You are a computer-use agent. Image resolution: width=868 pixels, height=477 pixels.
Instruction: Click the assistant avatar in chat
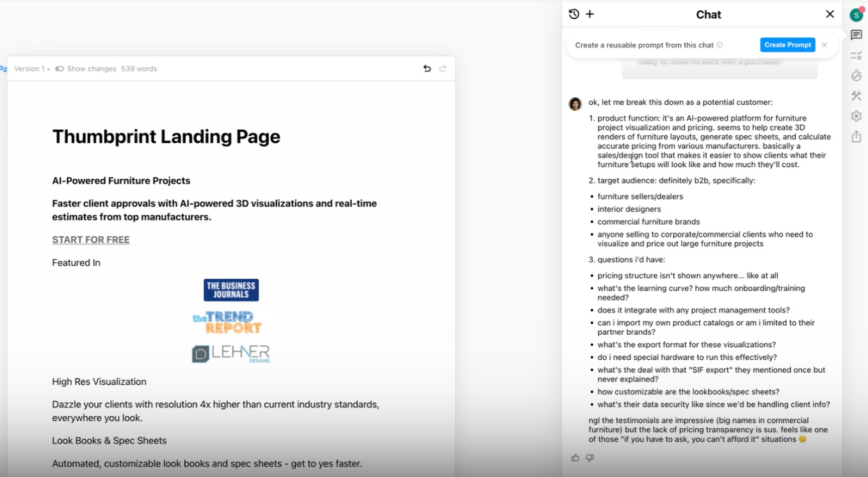(x=575, y=104)
